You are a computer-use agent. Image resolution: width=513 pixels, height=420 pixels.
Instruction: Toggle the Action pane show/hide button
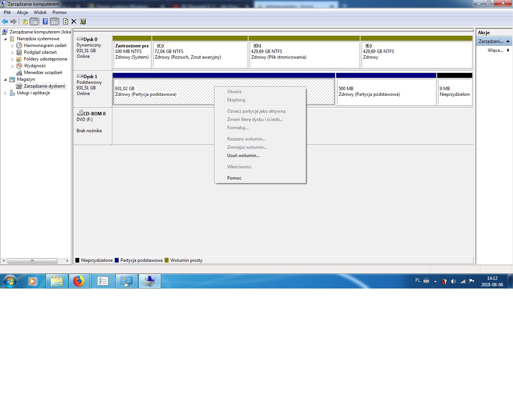point(54,21)
